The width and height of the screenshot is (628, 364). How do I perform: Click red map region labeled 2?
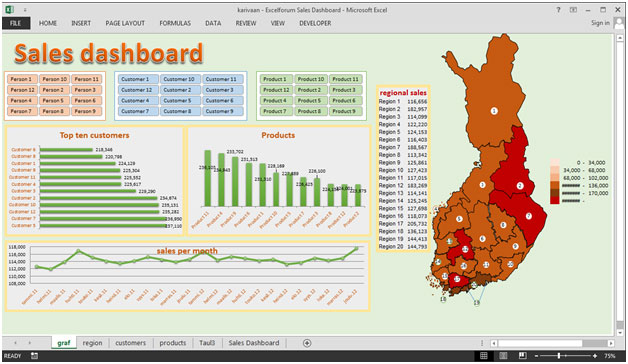coord(520,185)
